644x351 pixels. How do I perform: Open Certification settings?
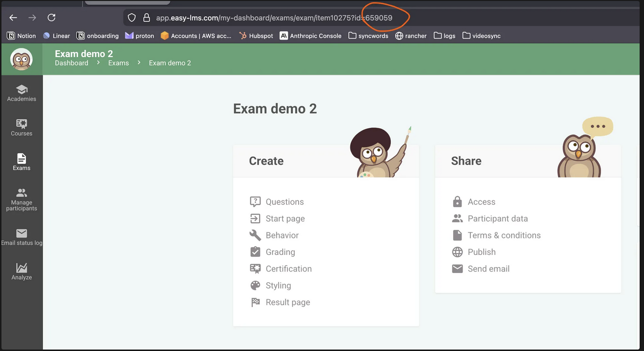(288, 269)
